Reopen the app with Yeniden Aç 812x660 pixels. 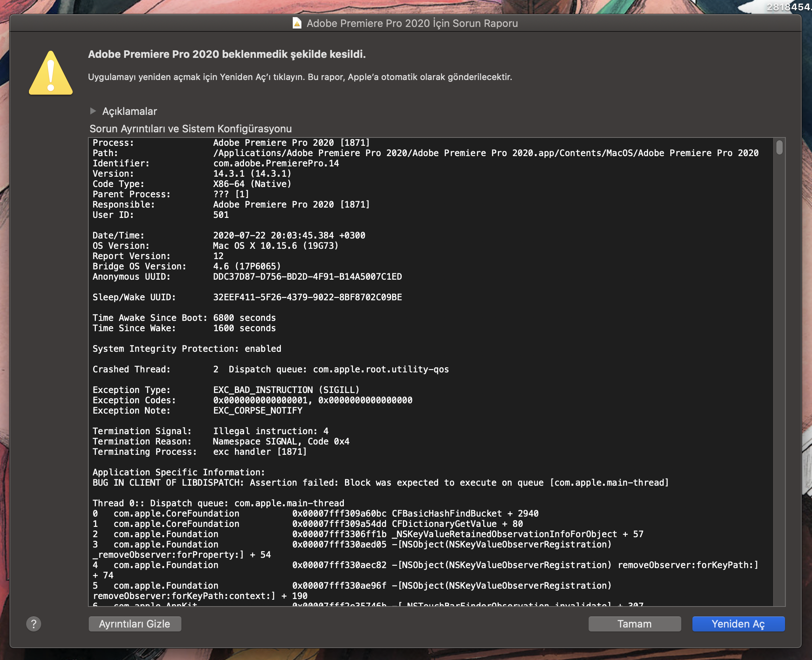(x=738, y=624)
